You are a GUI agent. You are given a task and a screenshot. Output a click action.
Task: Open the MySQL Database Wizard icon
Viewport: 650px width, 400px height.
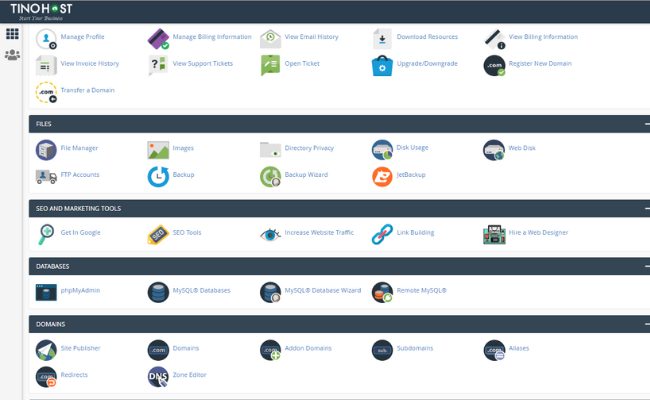[x=270, y=292]
